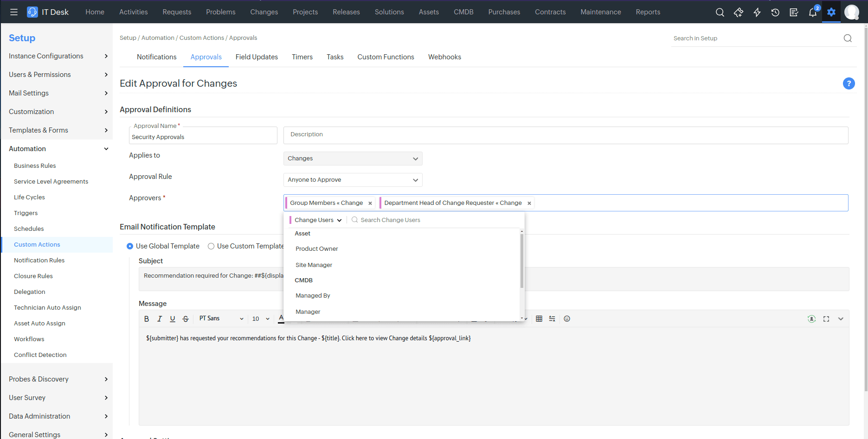This screenshot has height=439, width=868.
Task: Remove Group Members approver tag
Action: (370, 204)
